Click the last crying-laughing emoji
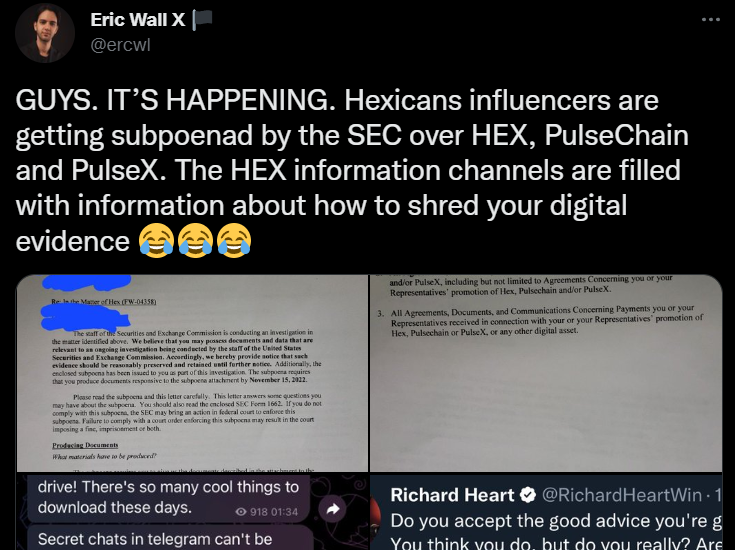 pyautogui.click(x=234, y=241)
